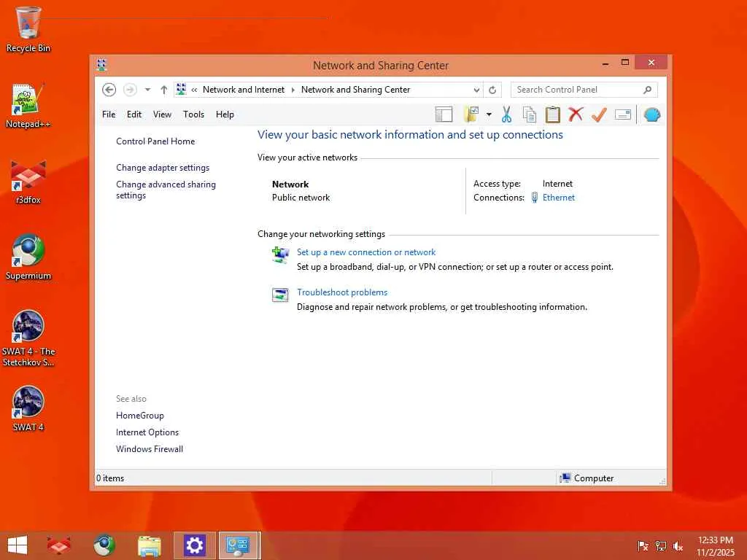Click the r3dfox taskbar icon
Image resolution: width=747 pixels, height=560 pixels.
point(58,545)
